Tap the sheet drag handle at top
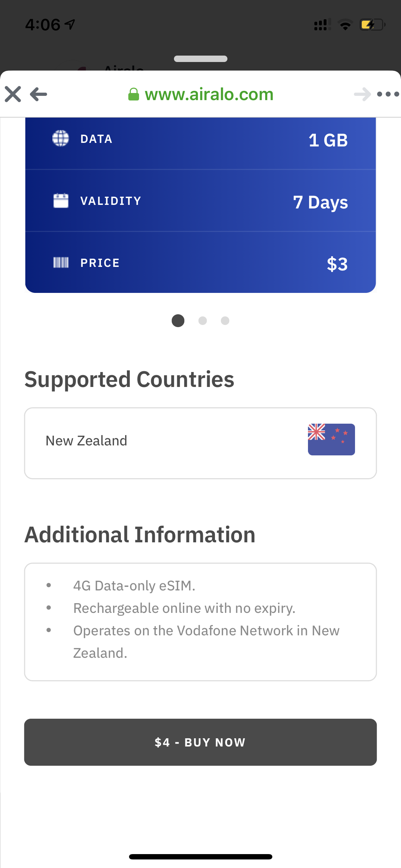Image resolution: width=401 pixels, height=868 pixels. 200,59
